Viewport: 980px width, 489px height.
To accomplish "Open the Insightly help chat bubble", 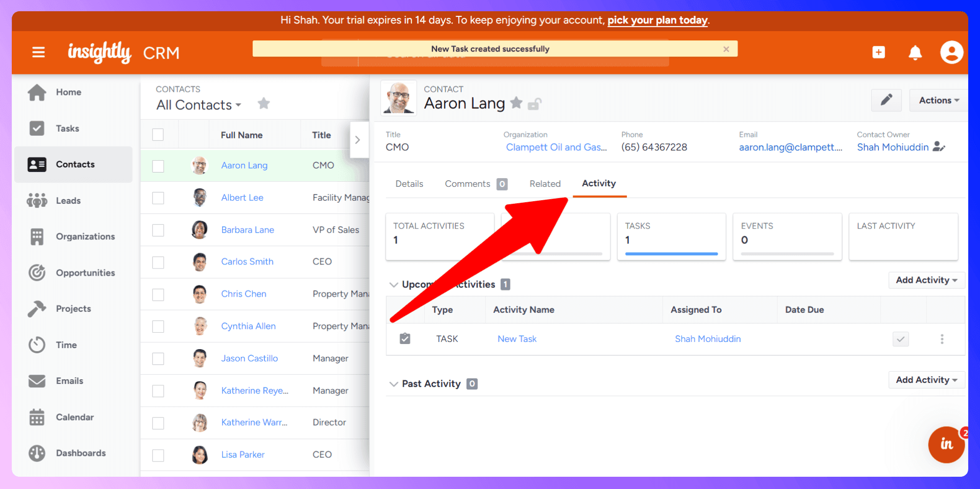I will point(946,445).
